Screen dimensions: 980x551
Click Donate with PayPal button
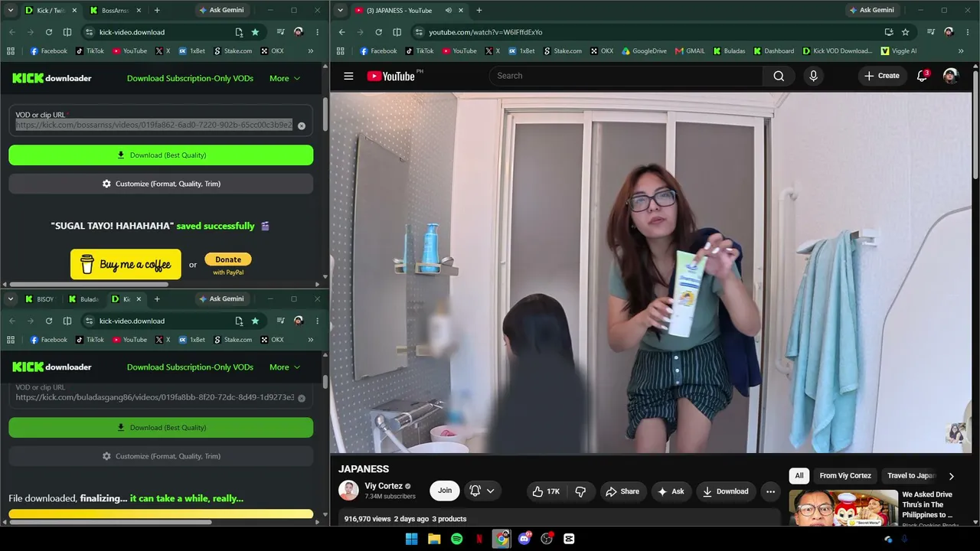[228, 264]
